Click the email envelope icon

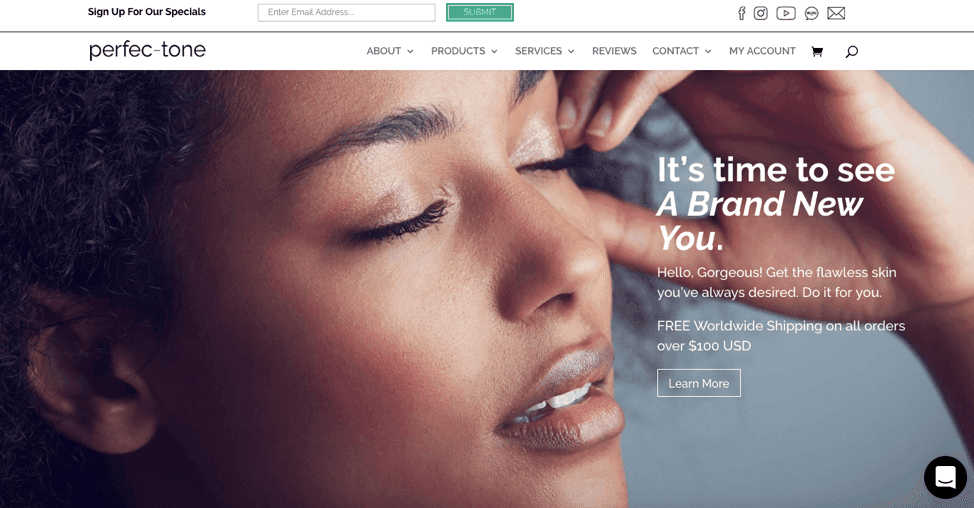pyautogui.click(x=836, y=13)
